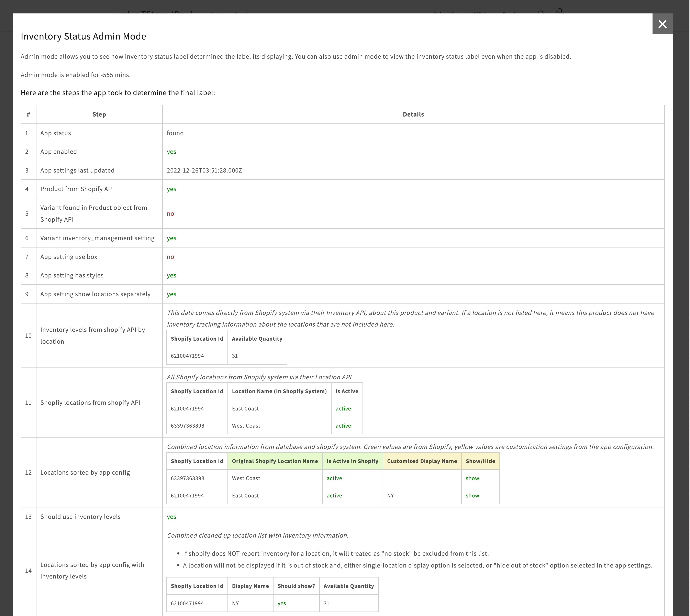Screen dimensions: 690x616
Task: Click the 'Inventory Status Admin Mode' heading
Action: (x=83, y=36)
